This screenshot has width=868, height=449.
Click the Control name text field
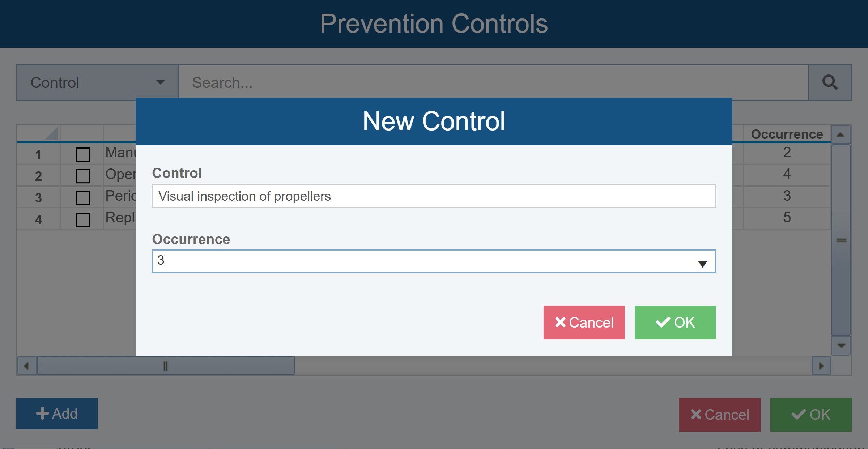coord(433,196)
